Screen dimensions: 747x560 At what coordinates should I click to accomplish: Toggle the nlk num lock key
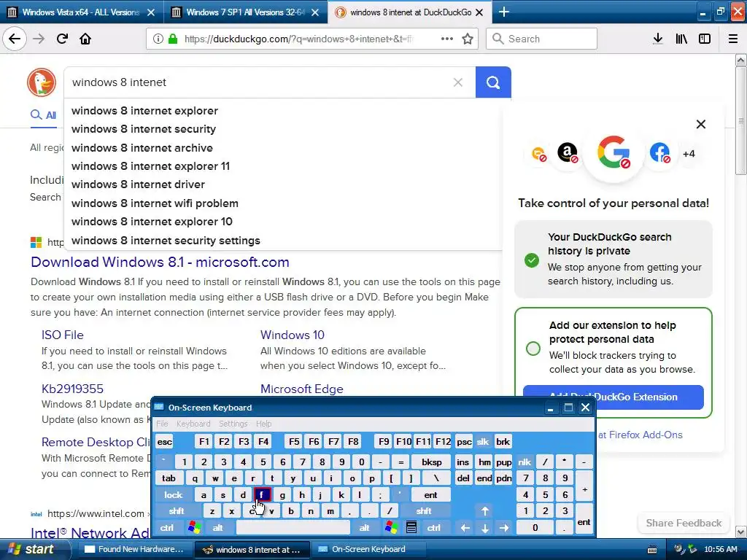pos(525,462)
